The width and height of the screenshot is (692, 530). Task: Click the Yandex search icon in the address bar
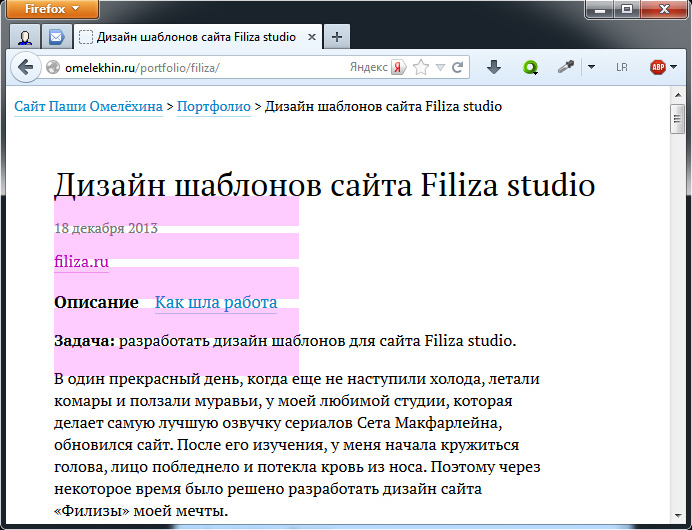pos(397,68)
